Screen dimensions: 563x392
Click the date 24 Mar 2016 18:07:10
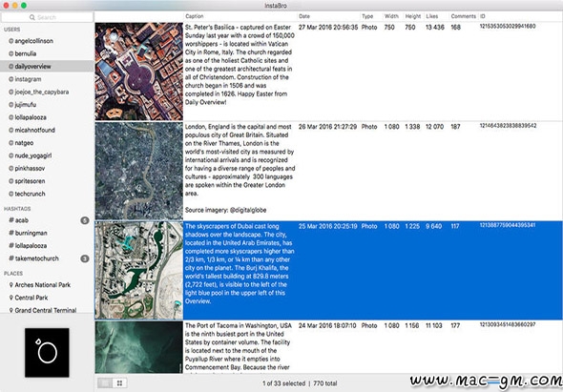[327, 325]
